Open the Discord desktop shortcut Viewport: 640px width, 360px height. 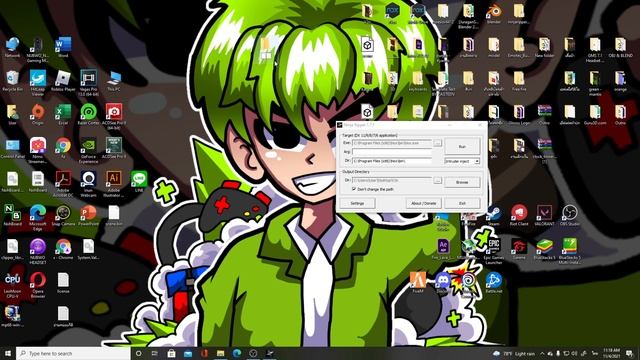[443, 283]
